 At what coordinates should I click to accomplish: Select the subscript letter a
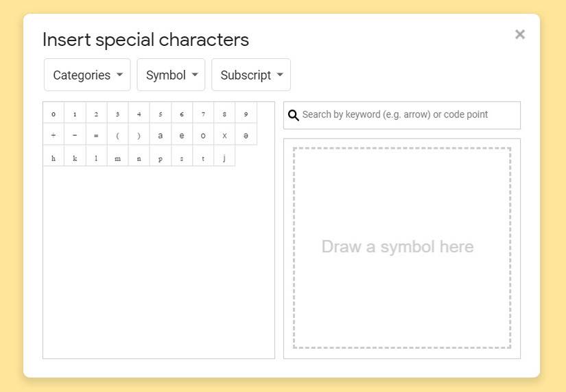click(x=161, y=135)
